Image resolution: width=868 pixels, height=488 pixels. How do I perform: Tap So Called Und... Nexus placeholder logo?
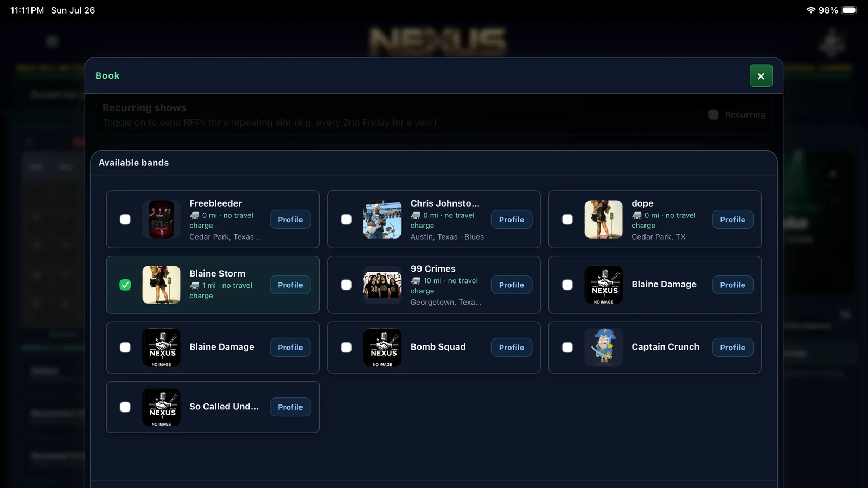pos(161,407)
